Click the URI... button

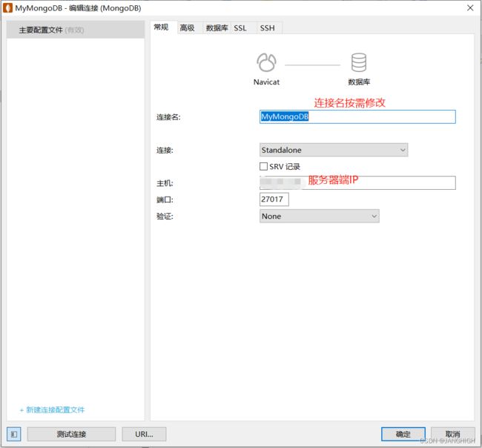tap(144, 434)
